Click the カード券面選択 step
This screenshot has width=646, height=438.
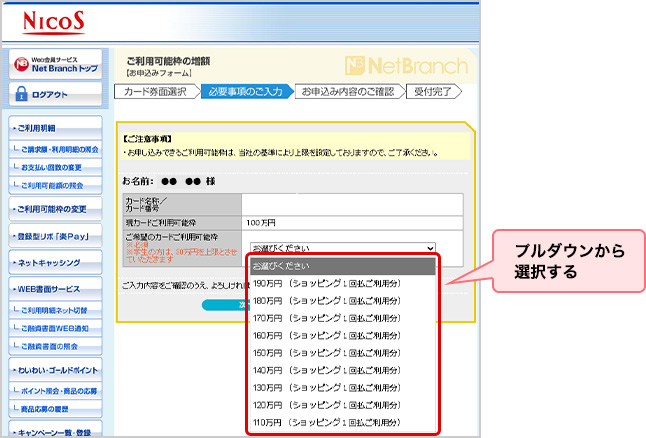click(157, 91)
